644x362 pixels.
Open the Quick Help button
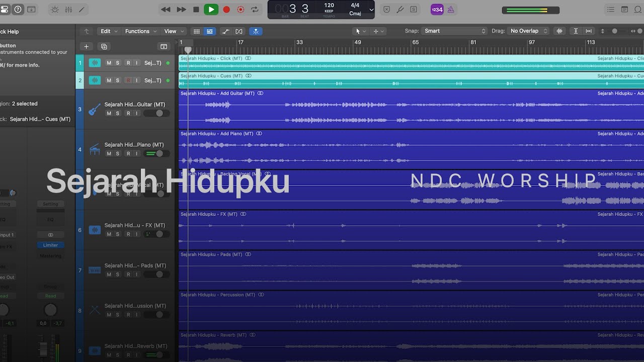(x=18, y=9)
